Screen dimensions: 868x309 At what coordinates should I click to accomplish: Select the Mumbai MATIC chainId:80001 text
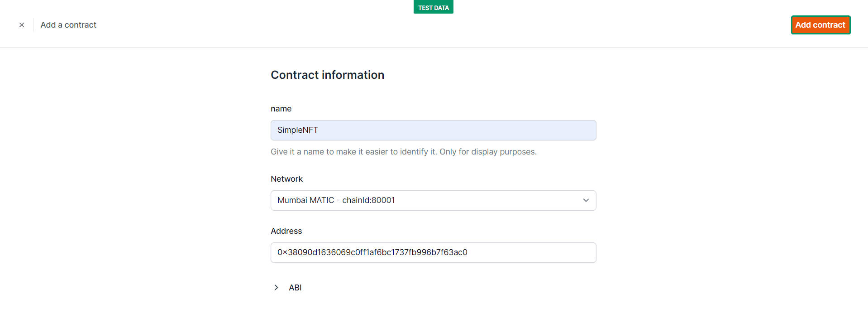point(336,200)
